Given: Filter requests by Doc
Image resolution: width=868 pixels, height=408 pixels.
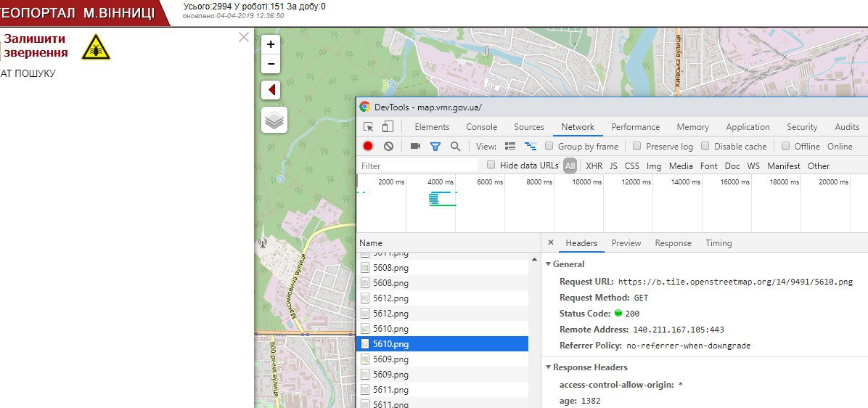Looking at the screenshot, I should click(732, 166).
